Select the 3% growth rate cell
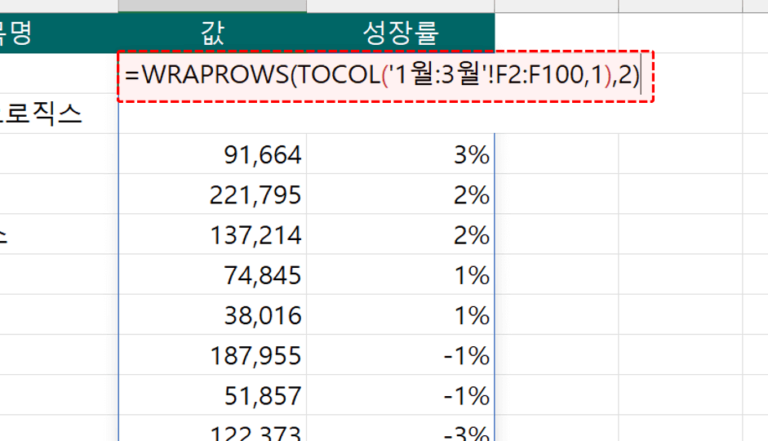Viewport: 768px width, 441px height. tap(400, 155)
